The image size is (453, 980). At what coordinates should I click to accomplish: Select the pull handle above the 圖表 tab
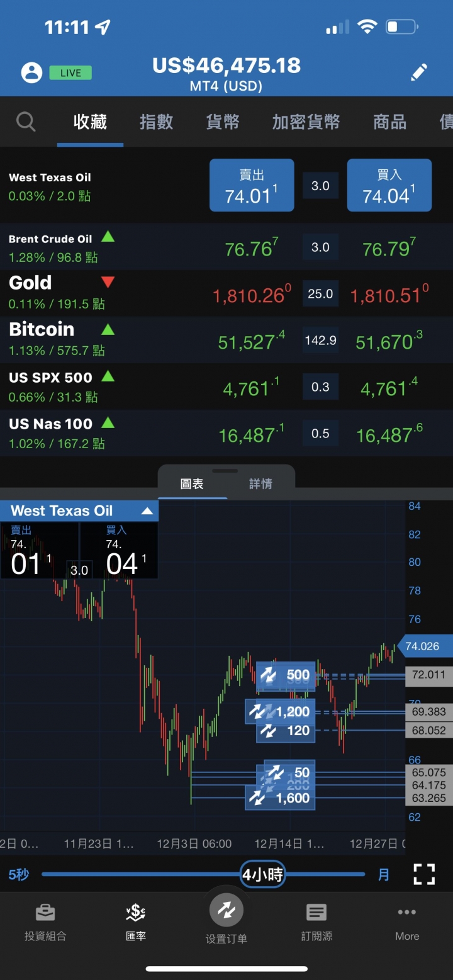[x=225, y=471]
